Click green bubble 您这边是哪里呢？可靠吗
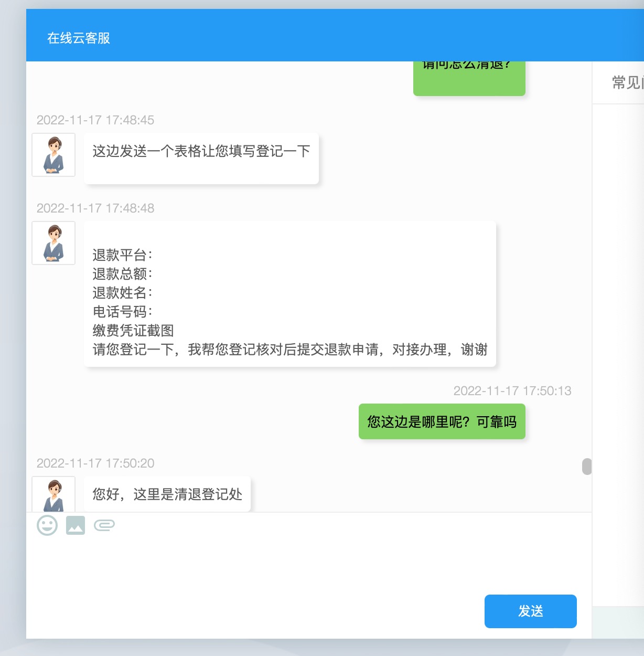This screenshot has height=656, width=644. (x=442, y=422)
